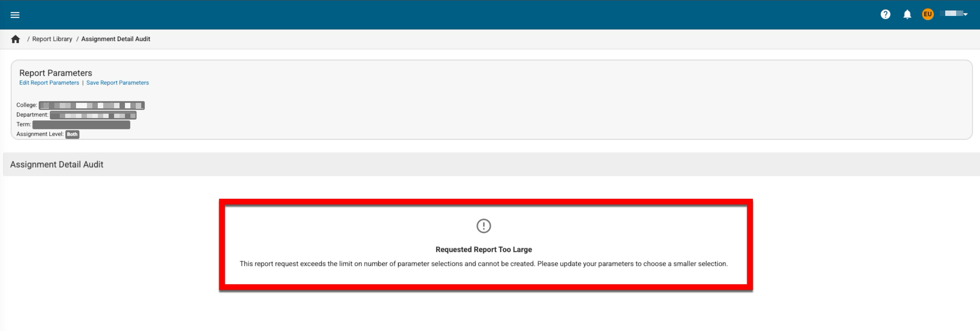Click Edit Report Parameters link
The width and height of the screenshot is (980, 331).
pos(49,83)
